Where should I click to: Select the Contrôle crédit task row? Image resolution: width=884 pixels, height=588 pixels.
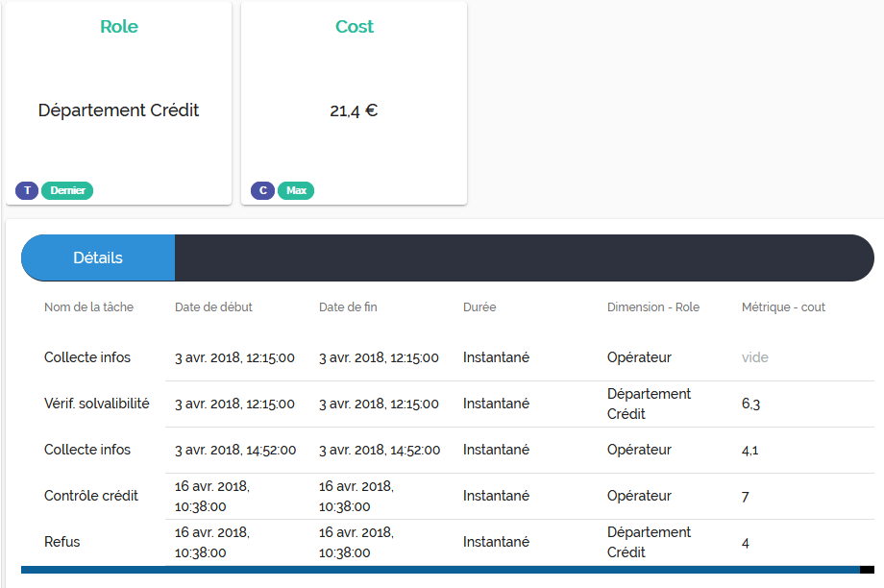(91, 496)
